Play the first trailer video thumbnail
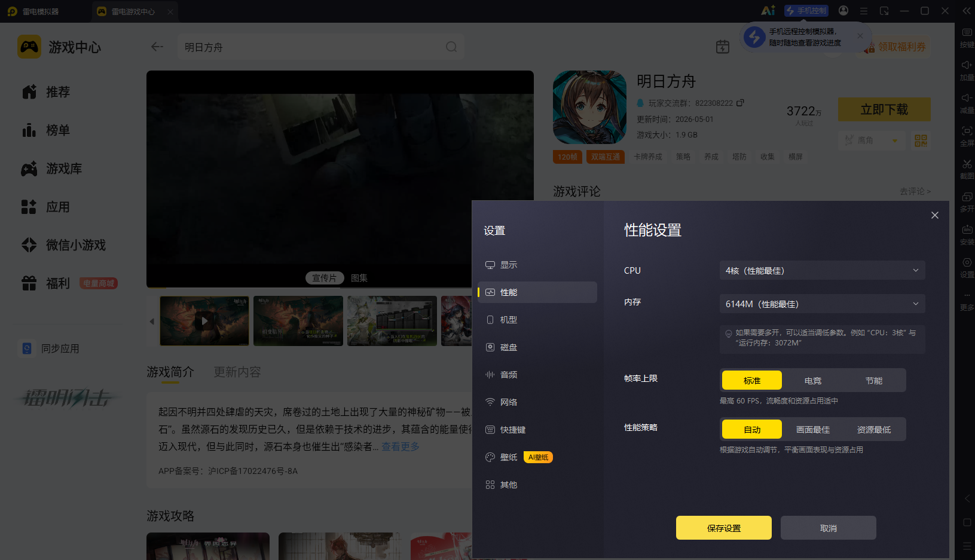 (204, 321)
